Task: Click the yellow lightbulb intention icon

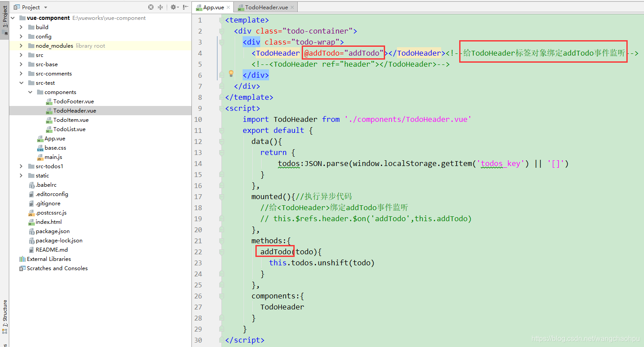Action: coord(230,73)
